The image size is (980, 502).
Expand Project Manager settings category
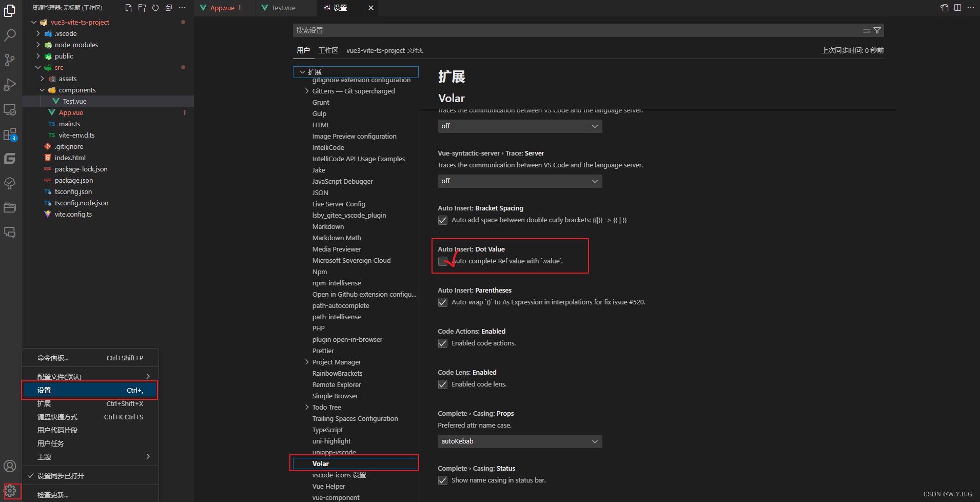307,362
